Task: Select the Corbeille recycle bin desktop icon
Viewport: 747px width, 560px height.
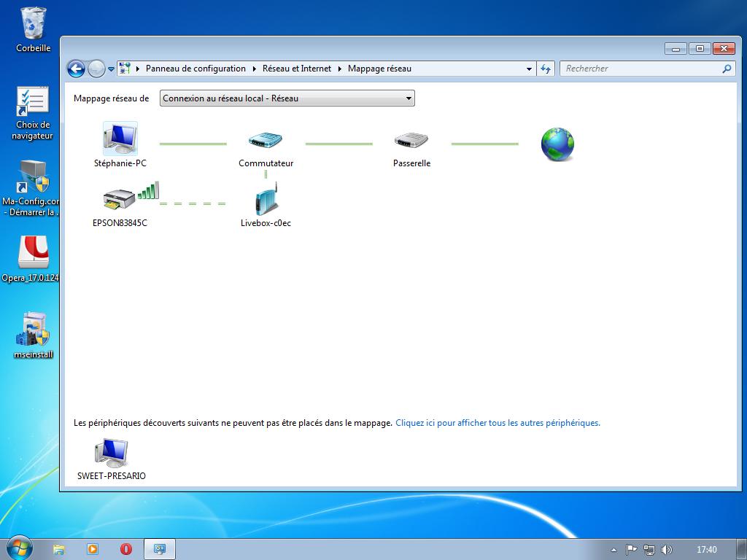Action: (33, 29)
